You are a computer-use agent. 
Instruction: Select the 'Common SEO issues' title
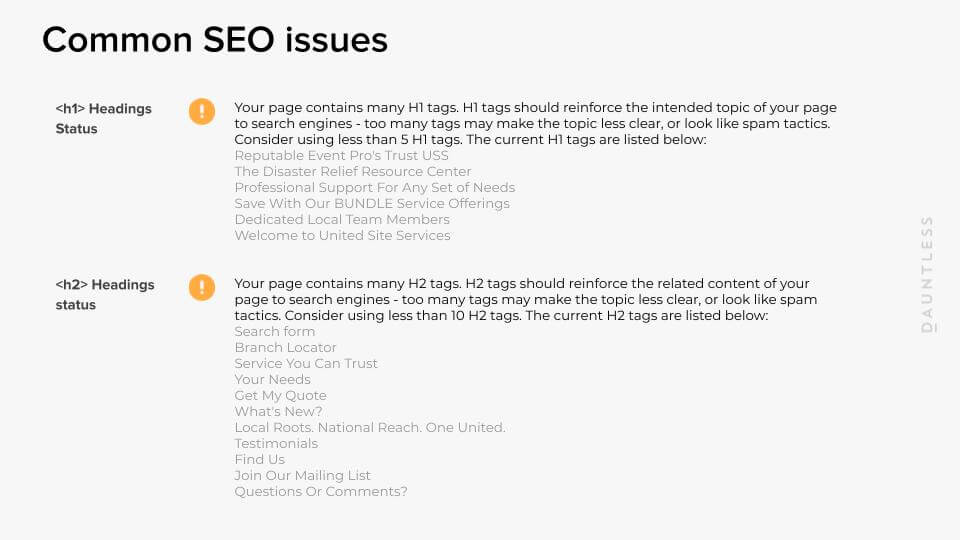(215, 40)
